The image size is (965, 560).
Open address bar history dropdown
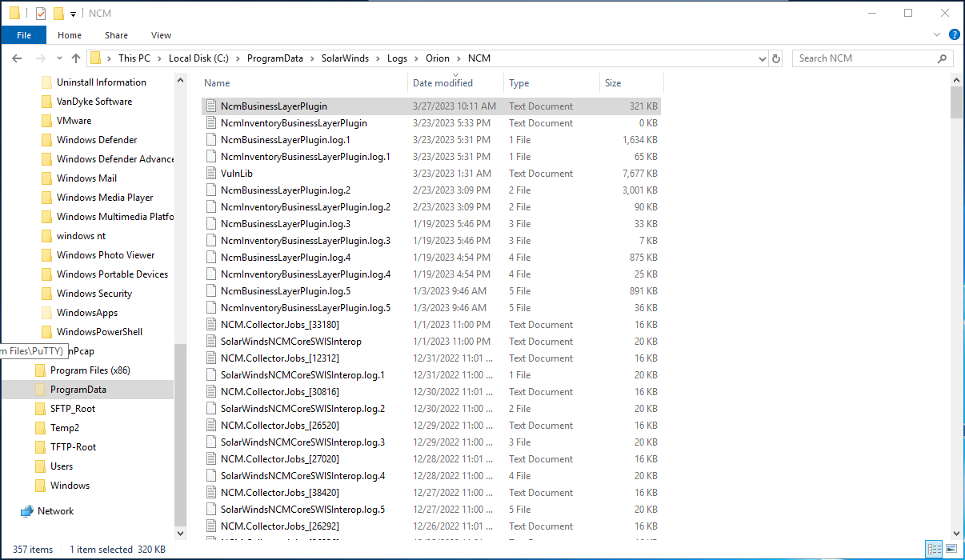pos(763,58)
